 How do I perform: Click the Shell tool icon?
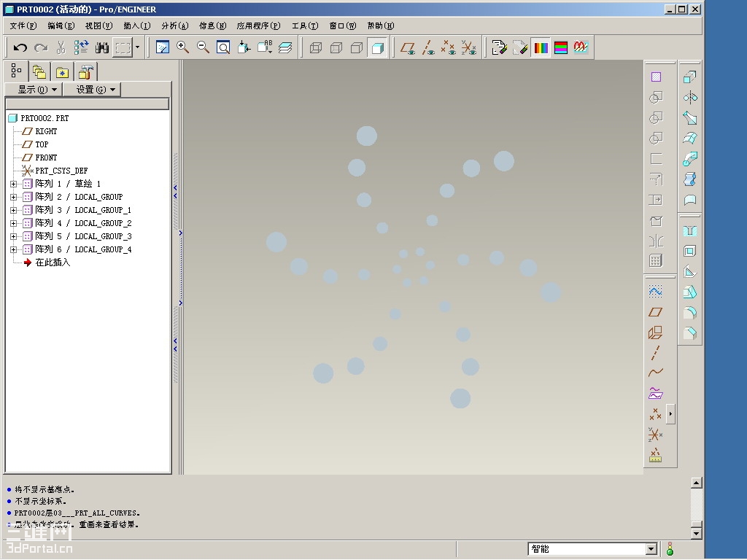coord(690,252)
